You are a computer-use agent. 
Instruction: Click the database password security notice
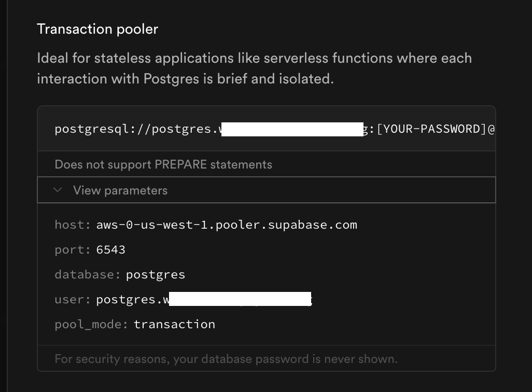(226, 358)
